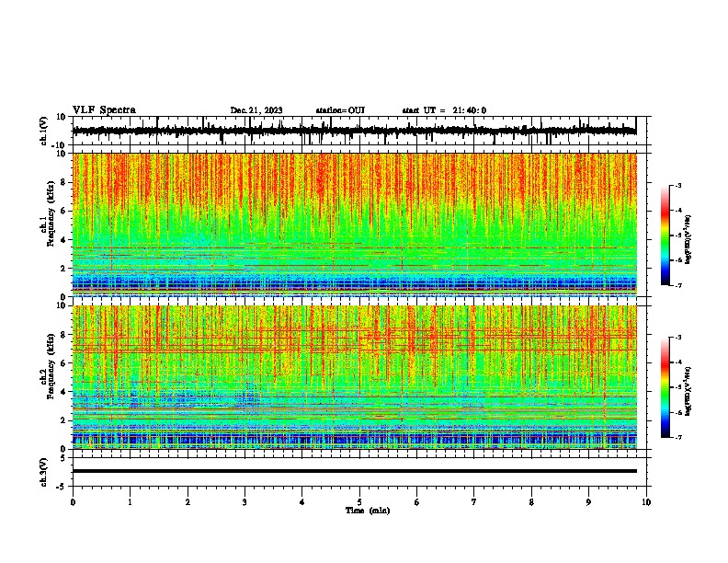Click time axis tick label "6"
Image resolution: width=728 pixels, height=563 pixels.
click(417, 502)
